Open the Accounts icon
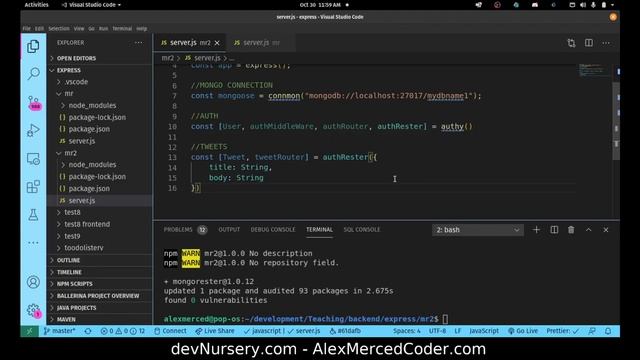Screen dimensions: 640x360 [x=33, y=282]
